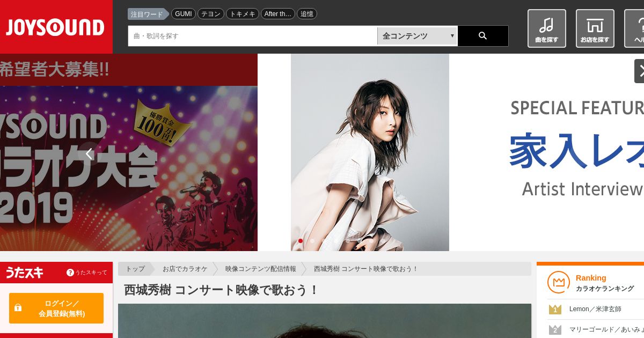Viewport: 644px width, 338px height.
Task: Click the rank 2 crown badge
Action: 555,330
